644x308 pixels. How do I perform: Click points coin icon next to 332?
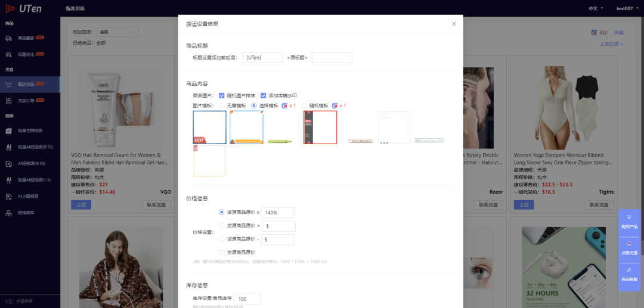click(595, 32)
